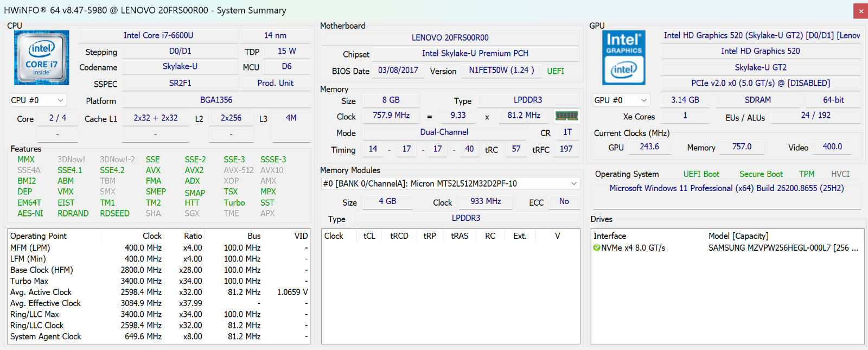This screenshot has width=868, height=350.
Task: Click the BIOS date 03/08/2017
Action: pyautogui.click(x=398, y=70)
